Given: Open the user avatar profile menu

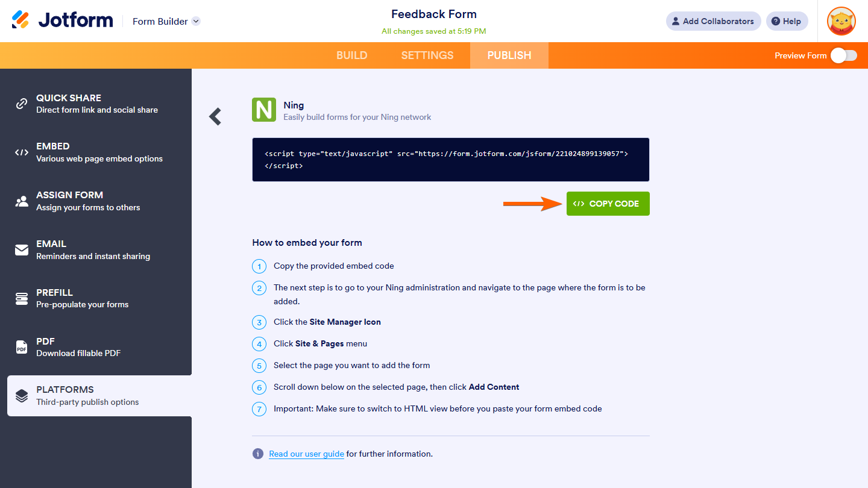Looking at the screenshot, I should 841,21.
